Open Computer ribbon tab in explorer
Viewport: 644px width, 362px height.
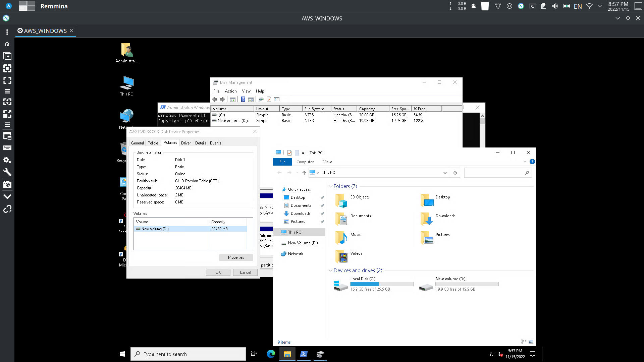[x=305, y=162]
